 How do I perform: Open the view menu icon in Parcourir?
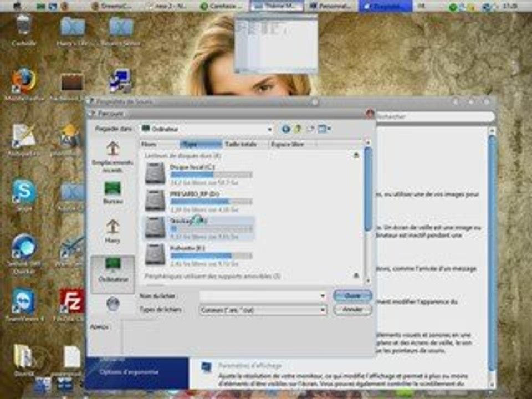324,129
